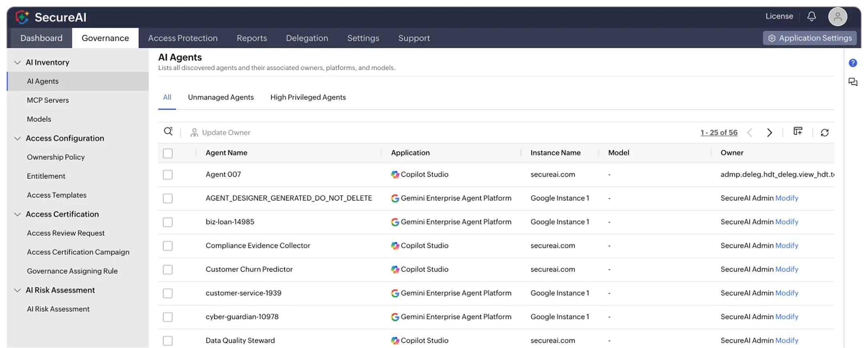Open Access Certification Campaign in sidebar
Screen dimensions: 868x348
coord(78,252)
